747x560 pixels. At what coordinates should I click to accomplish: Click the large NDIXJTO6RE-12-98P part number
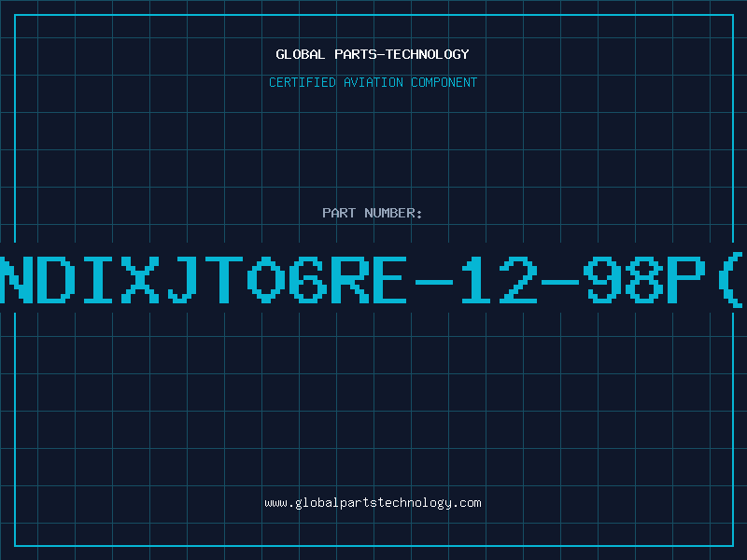[x=372, y=280]
